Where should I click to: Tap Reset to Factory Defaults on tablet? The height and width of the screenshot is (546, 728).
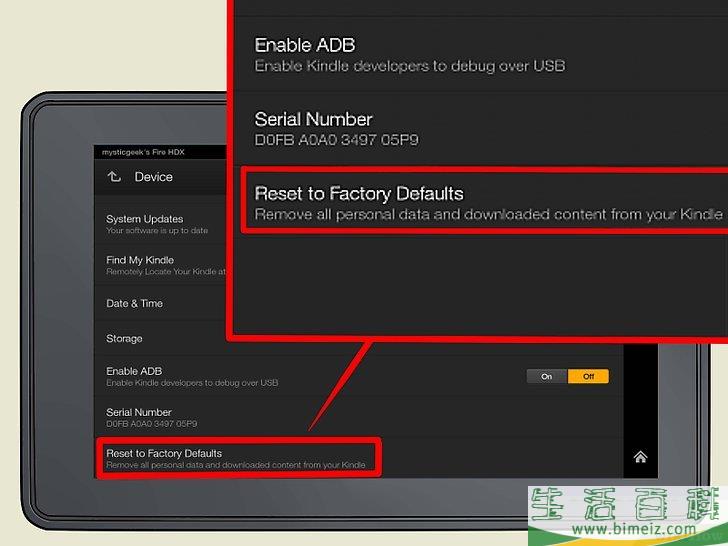pos(239,458)
